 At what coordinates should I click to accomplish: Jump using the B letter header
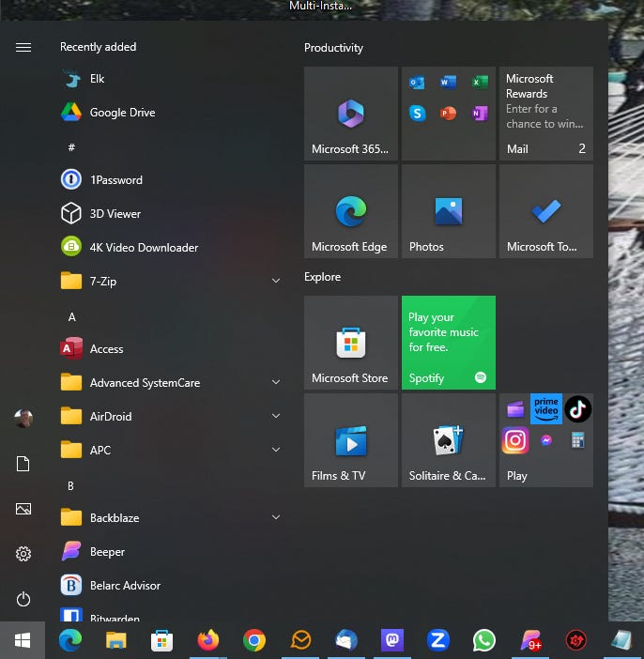click(x=70, y=486)
